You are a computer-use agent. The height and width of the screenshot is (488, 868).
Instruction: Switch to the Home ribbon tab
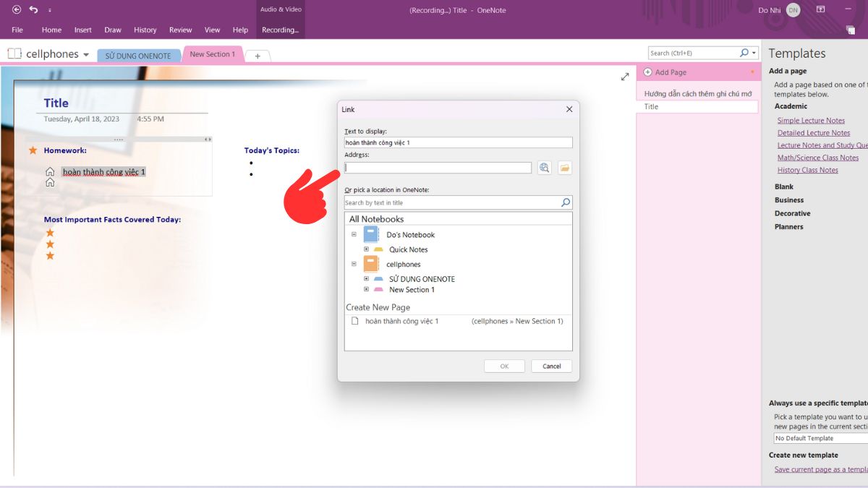51,30
